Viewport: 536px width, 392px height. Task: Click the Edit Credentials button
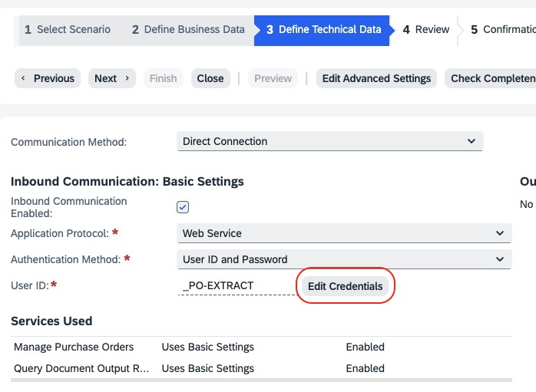click(345, 286)
